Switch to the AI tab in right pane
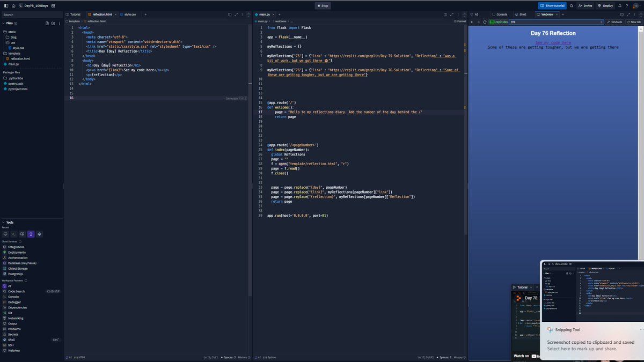Screen dimensions: 644x362 pos(474,14)
